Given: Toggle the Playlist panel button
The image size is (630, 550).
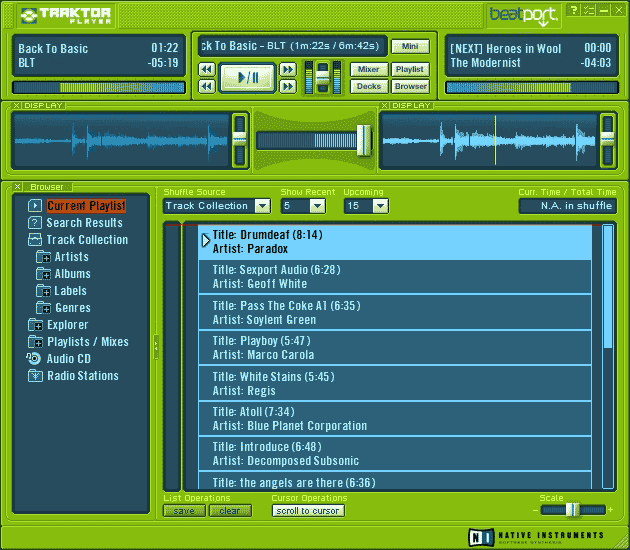Looking at the screenshot, I should coord(410,70).
